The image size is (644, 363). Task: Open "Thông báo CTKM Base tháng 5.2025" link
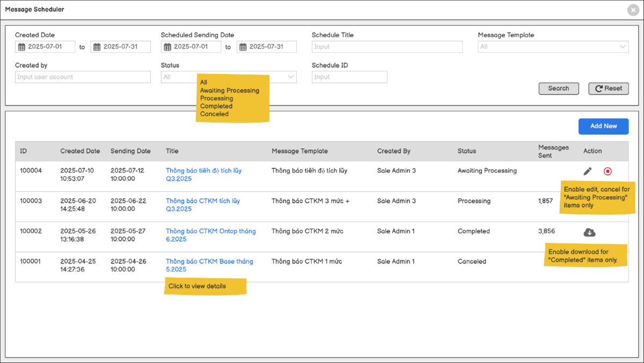click(209, 262)
